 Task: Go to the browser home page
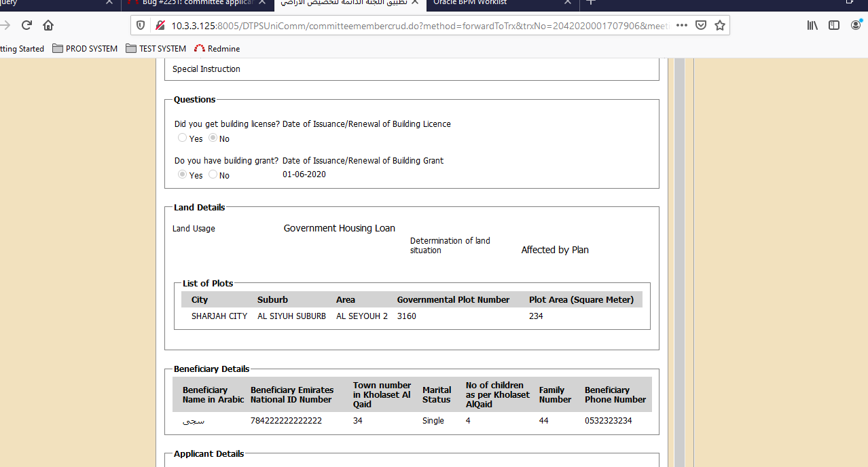(x=48, y=25)
